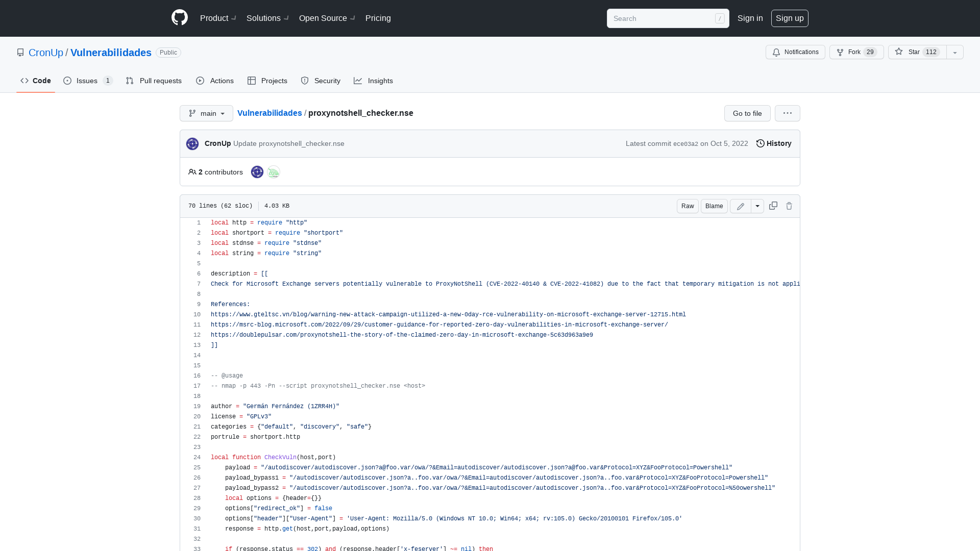The height and width of the screenshot is (551, 980).
Task: Open the commit History link
Action: coord(773,143)
